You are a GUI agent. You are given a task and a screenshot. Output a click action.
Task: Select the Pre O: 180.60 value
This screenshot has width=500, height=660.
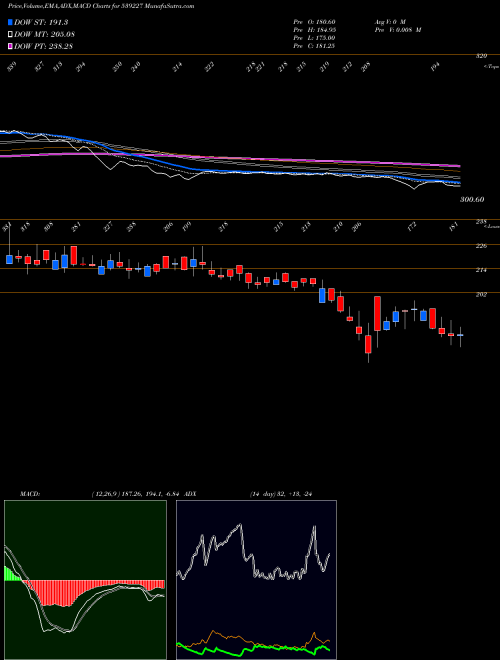click(x=314, y=21)
